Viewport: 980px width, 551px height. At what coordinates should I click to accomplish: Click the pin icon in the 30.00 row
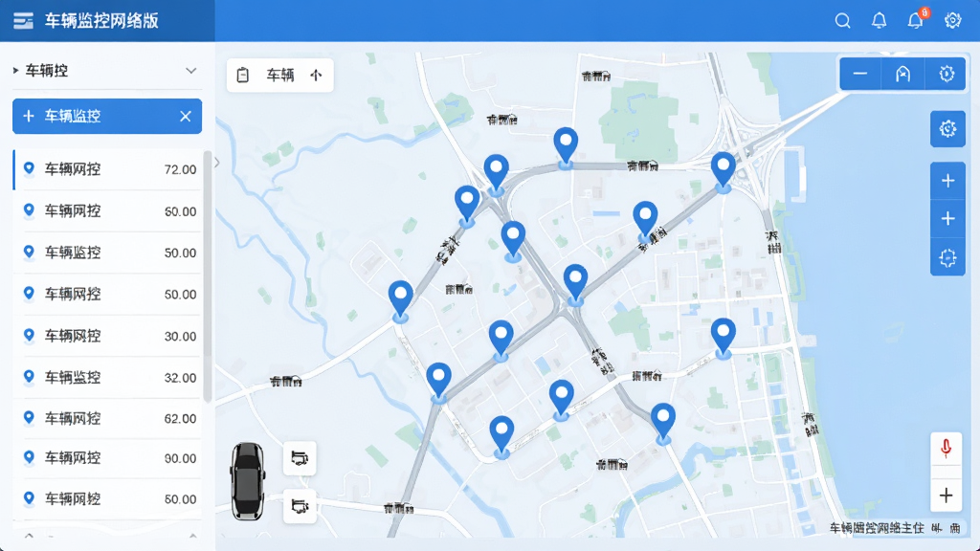(29, 336)
